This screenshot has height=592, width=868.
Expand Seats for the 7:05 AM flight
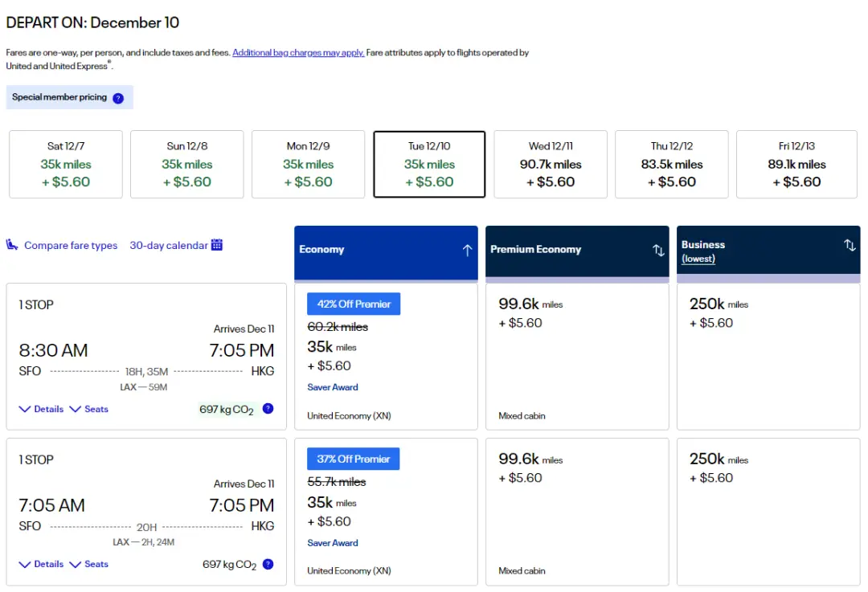pyautogui.click(x=88, y=564)
